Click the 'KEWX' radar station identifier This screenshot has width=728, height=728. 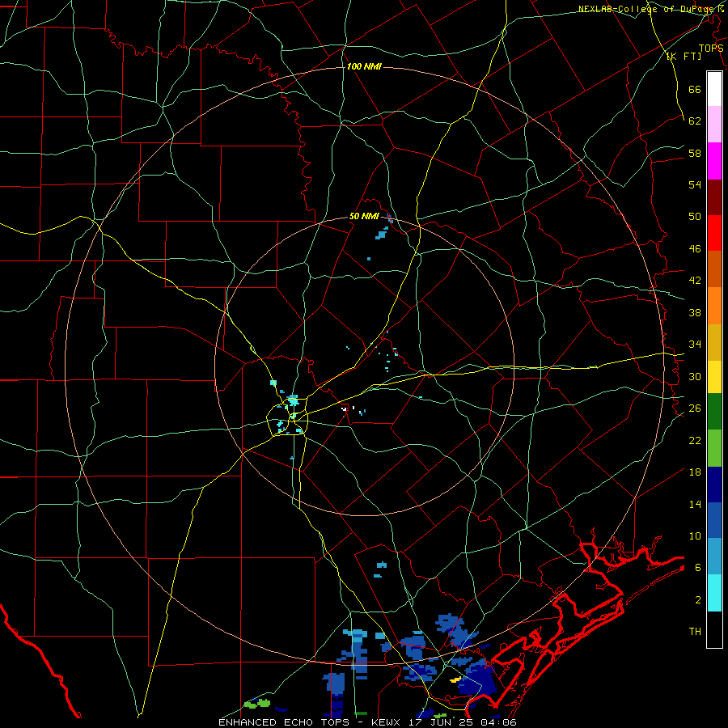pyautogui.click(x=387, y=722)
